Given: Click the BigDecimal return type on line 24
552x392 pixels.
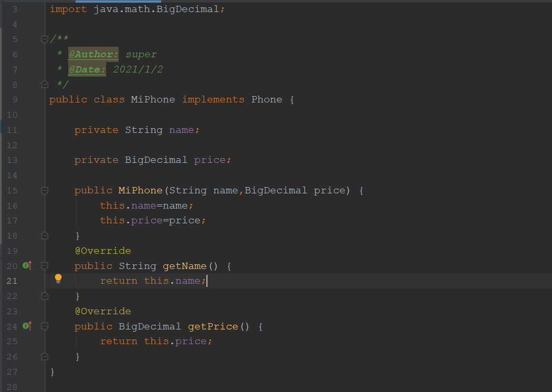Looking at the screenshot, I should (x=150, y=326).
